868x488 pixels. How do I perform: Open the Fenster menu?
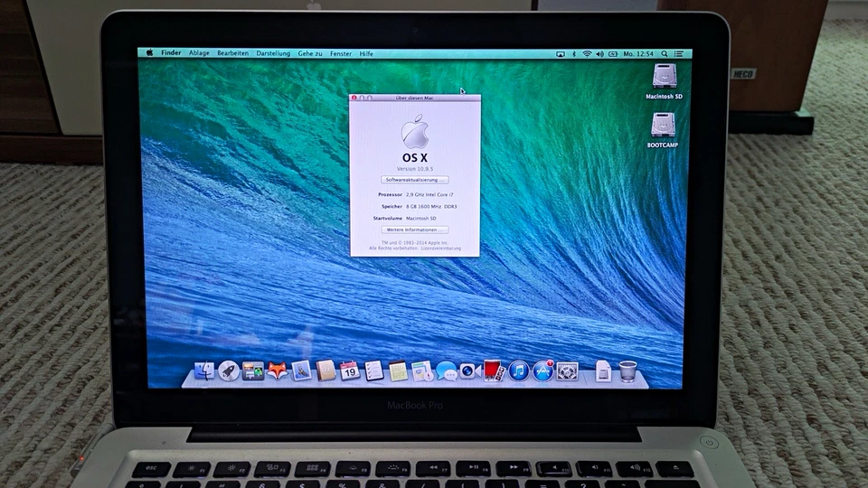click(341, 53)
